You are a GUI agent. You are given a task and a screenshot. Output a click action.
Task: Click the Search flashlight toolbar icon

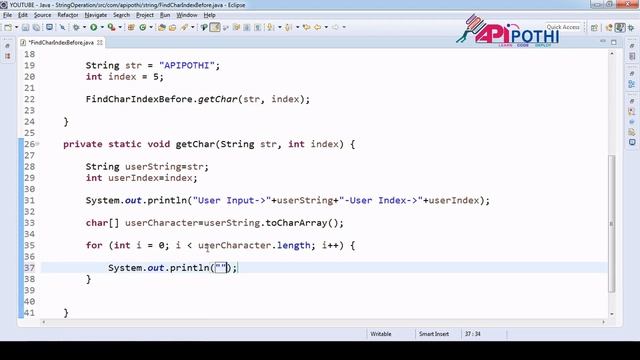click(x=184, y=27)
